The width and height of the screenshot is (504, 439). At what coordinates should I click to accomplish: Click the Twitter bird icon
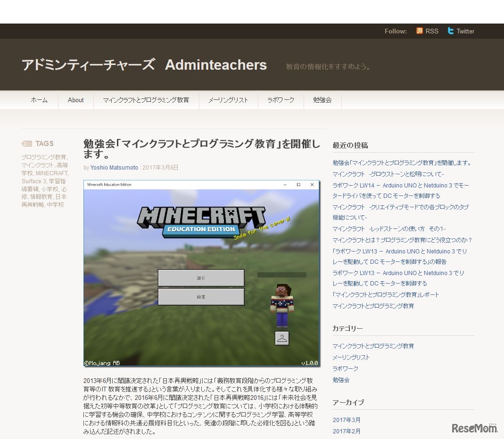click(451, 31)
